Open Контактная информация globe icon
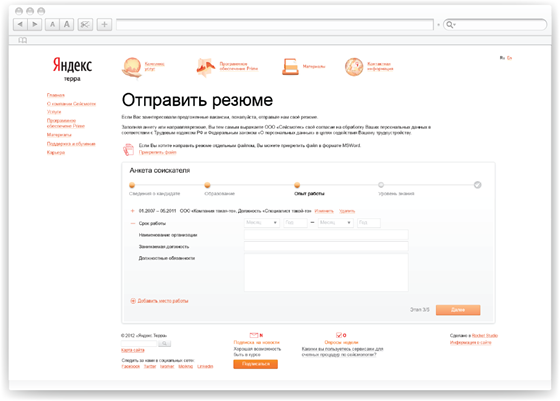560x401 pixels. tap(354, 67)
